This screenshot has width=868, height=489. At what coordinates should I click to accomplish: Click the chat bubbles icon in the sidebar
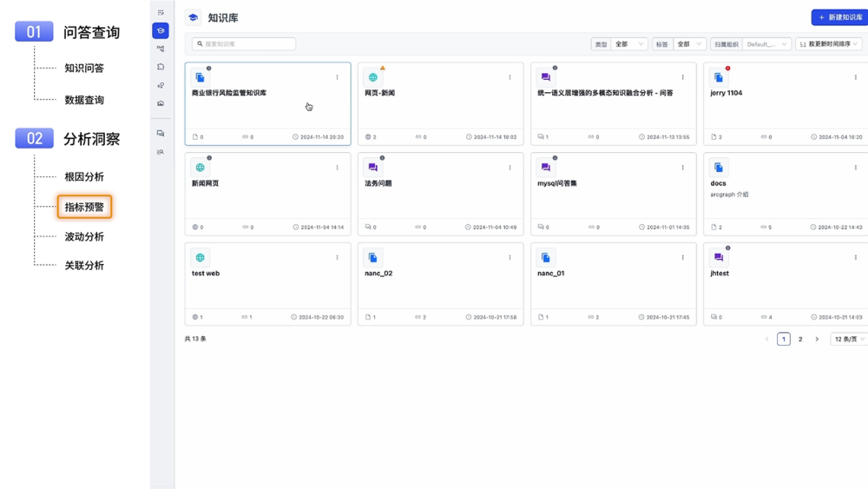click(161, 134)
